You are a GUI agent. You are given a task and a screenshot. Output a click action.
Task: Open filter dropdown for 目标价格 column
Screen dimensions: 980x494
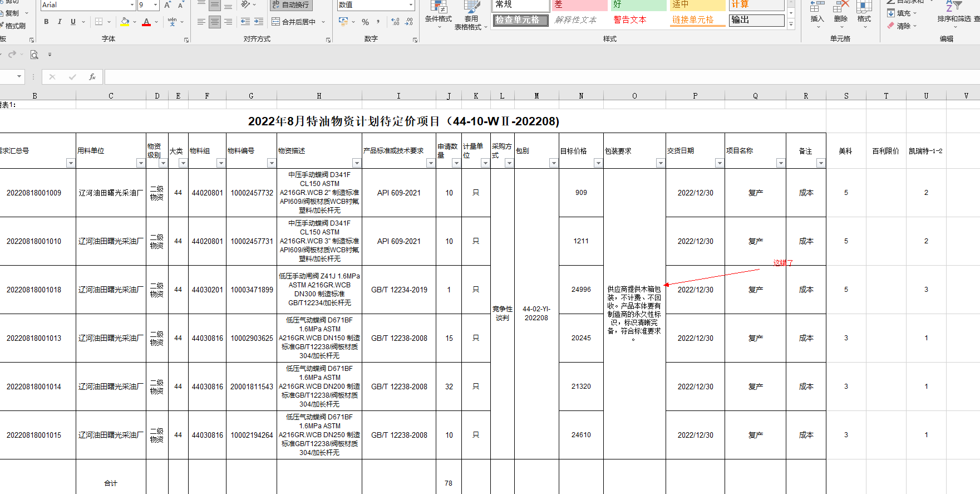click(x=598, y=163)
